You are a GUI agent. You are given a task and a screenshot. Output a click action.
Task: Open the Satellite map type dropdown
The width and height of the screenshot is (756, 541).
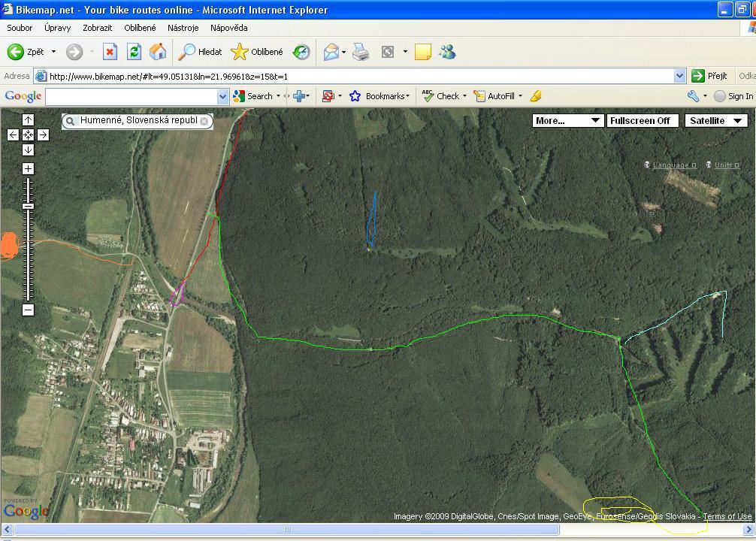click(x=715, y=120)
